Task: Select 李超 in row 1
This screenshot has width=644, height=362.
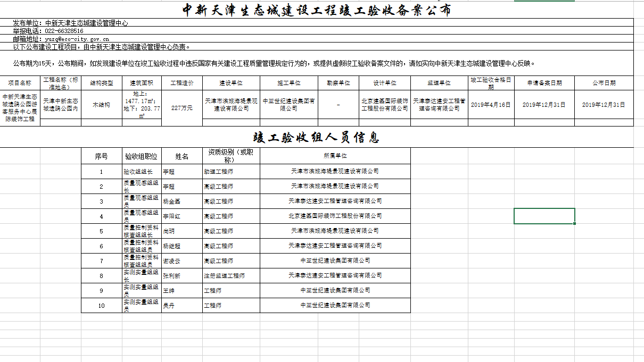Action: 182,172
